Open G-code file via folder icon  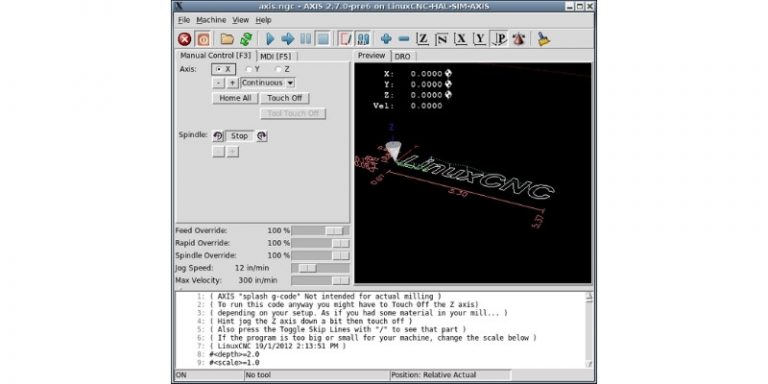pyautogui.click(x=227, y=39)
